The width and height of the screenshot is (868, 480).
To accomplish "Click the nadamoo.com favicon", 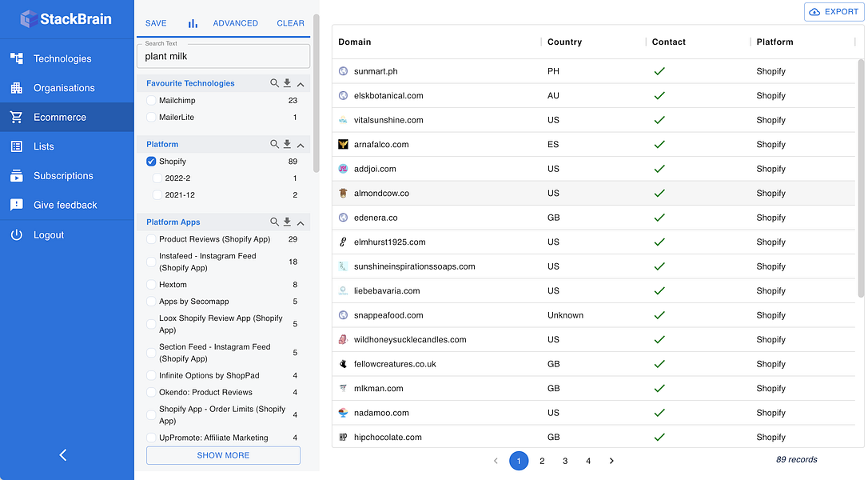I will pos(343,412).
